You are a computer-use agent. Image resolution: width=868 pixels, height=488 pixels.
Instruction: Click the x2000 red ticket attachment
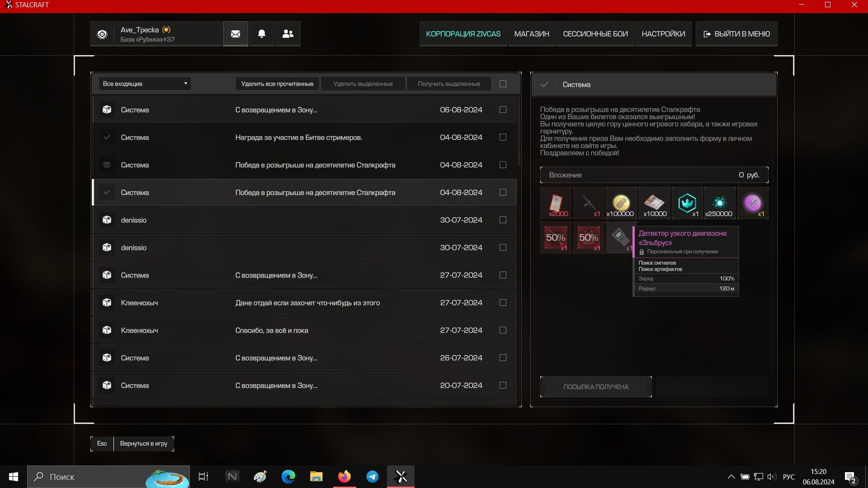556,203
